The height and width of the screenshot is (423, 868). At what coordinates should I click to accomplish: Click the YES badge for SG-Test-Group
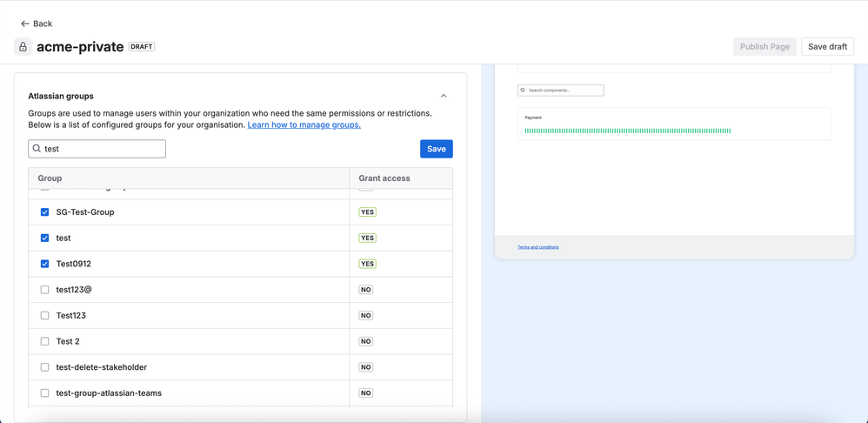tap(368, 212)
